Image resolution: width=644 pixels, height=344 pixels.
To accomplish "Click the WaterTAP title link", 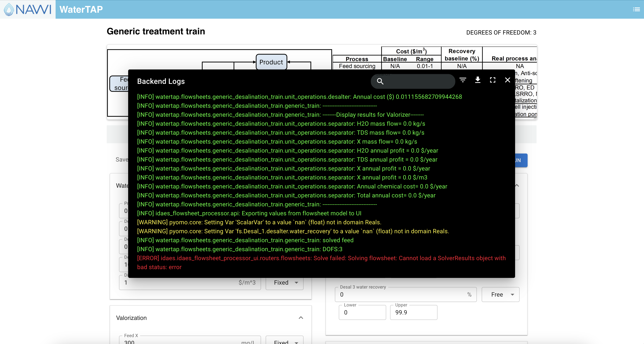I will pos(81,10).
